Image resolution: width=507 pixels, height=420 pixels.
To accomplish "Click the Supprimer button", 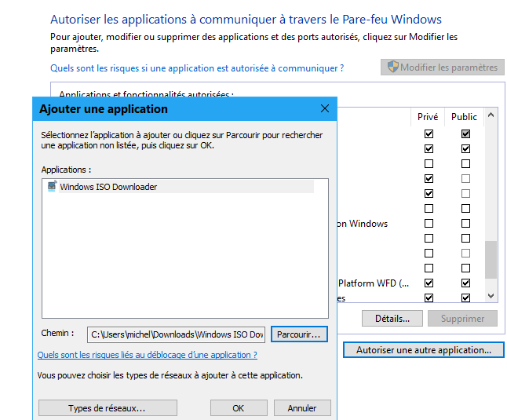I will 462,319.
